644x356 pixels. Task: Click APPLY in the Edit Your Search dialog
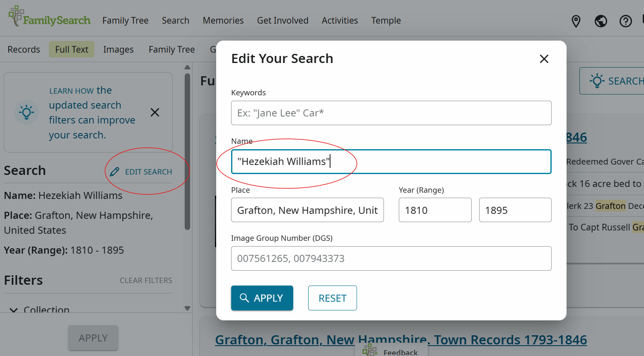pos(262,298)
